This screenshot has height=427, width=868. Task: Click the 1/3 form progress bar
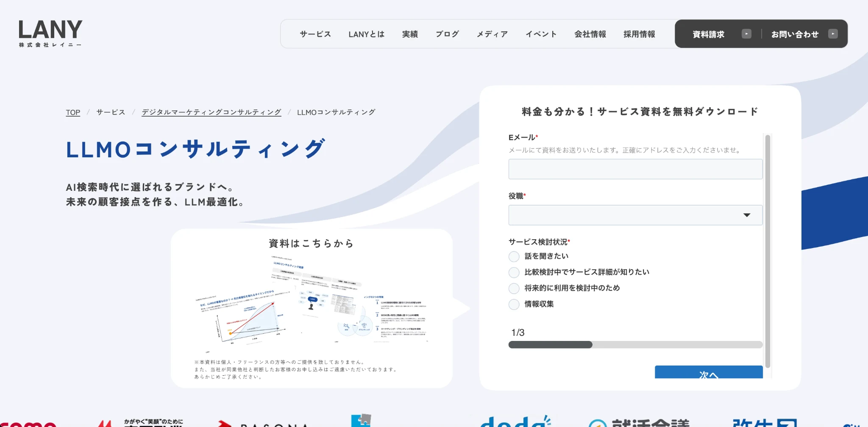(635, 345)
